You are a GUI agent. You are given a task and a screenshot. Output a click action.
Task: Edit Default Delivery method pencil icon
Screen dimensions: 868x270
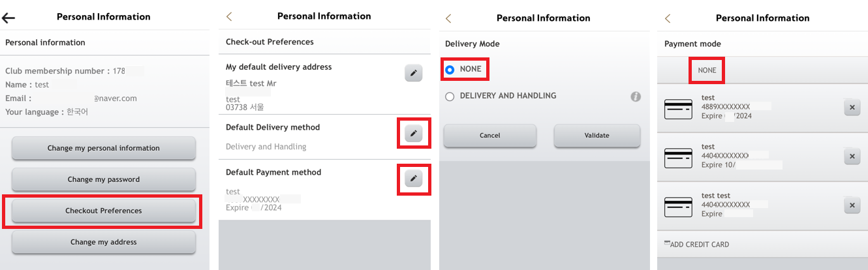[413, 134]
